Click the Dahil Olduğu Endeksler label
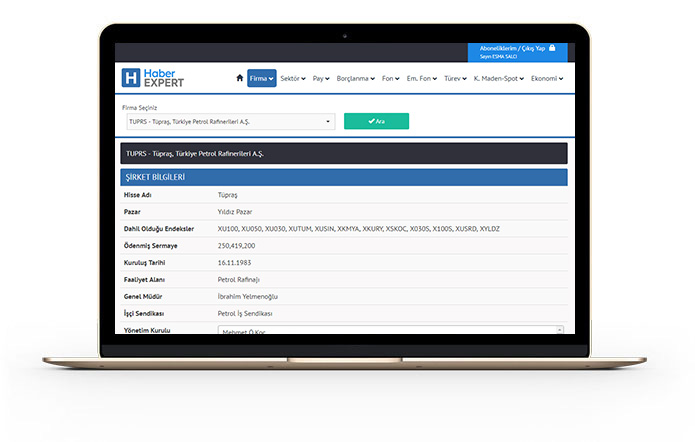Image resolution: width=695 pixels, height=442 pixels. (159, 229)
